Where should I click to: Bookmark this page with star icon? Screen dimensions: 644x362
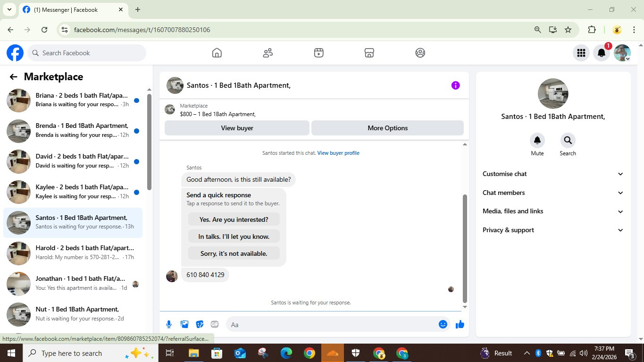point(568,30)
